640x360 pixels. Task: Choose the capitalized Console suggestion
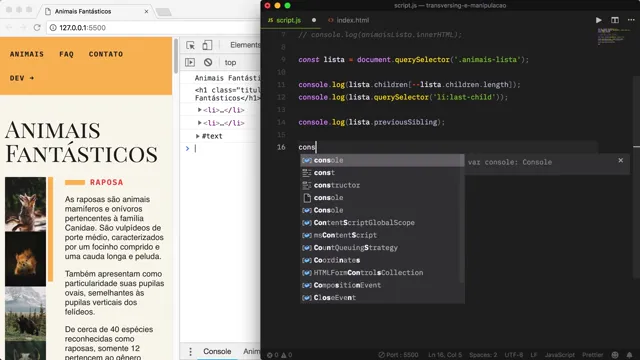[382, 210]
